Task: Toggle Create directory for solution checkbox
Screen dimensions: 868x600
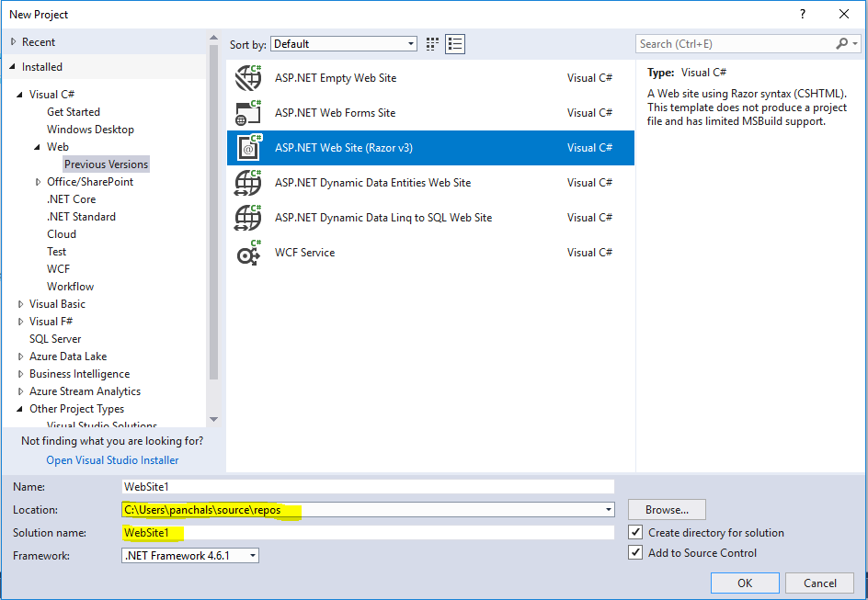Action: tap(635, 533)
